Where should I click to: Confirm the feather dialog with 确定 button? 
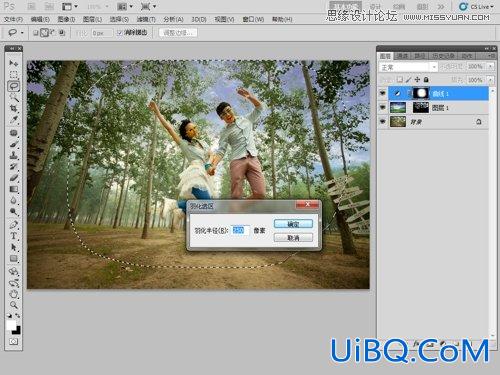293,224
